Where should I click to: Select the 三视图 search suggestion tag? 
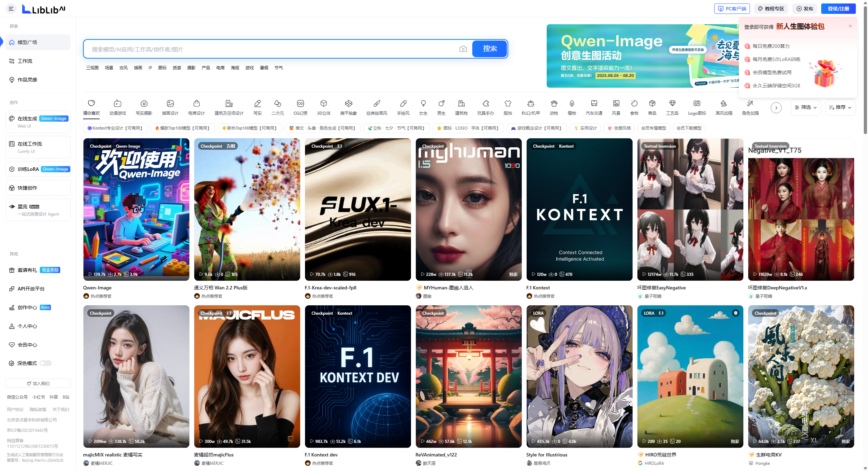pos(92,68)
